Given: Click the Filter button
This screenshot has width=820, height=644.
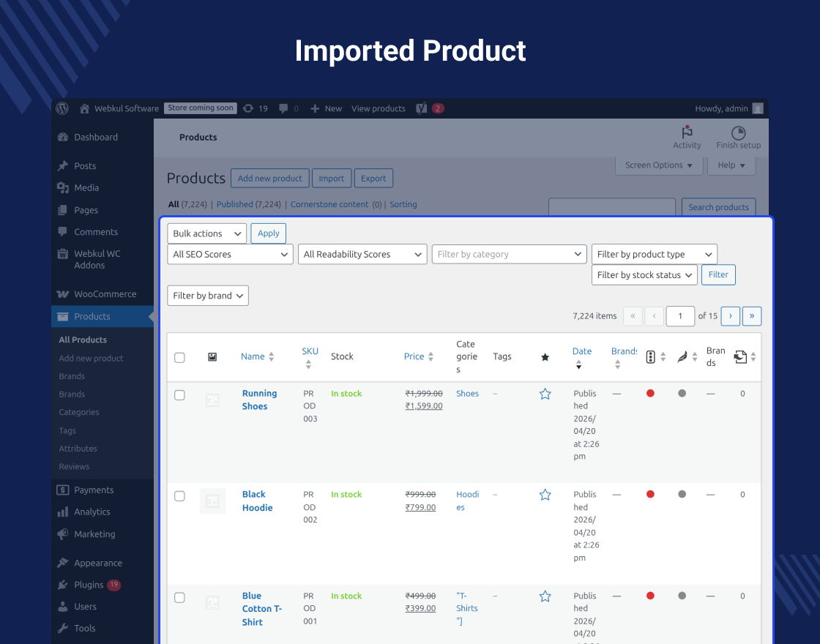Looking at the screenshot, I should click(x=718, y=275).
